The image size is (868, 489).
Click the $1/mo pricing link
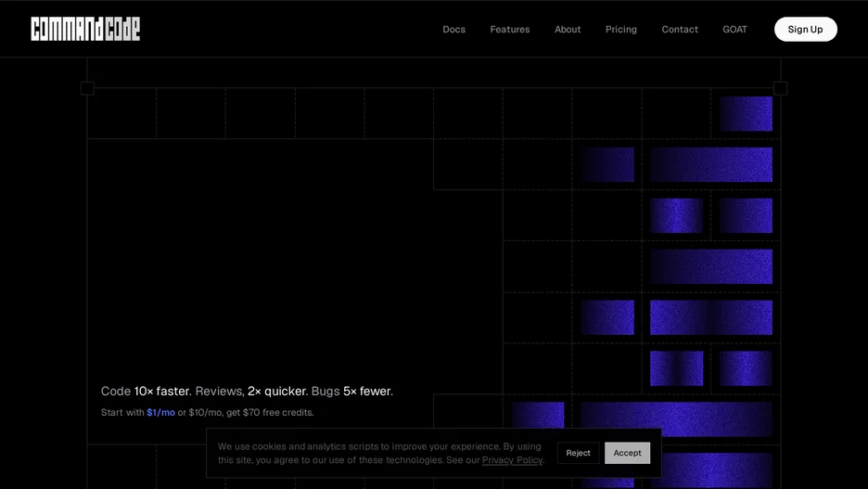tap(160, 413)
